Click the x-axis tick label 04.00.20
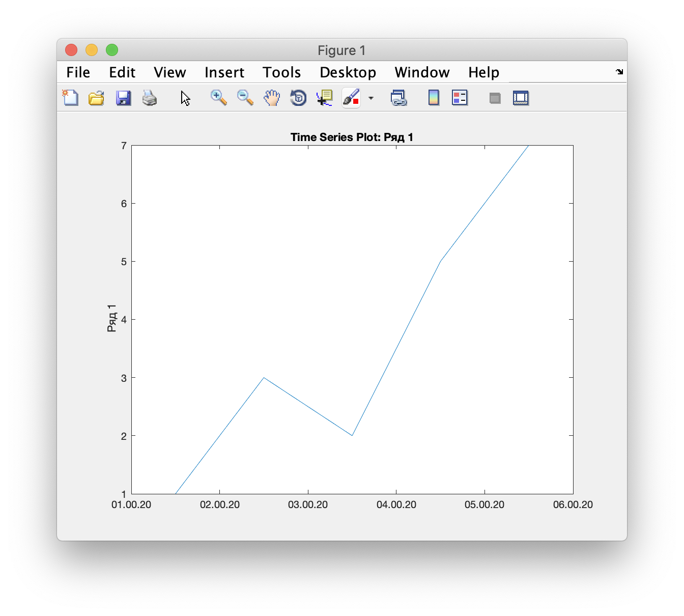Viewport: 684px width, 616px height. [396, 505]
